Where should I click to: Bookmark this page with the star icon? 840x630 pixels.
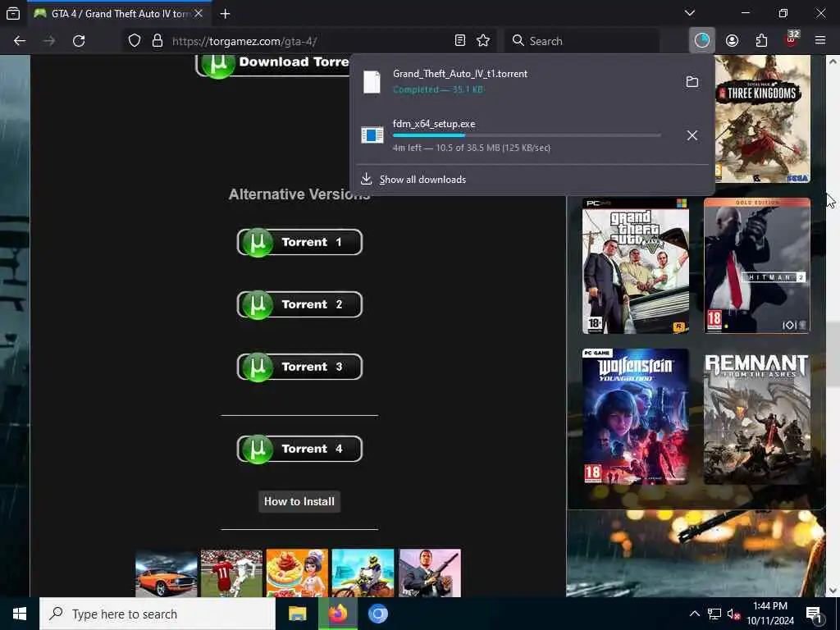click(x=483, y=41)
